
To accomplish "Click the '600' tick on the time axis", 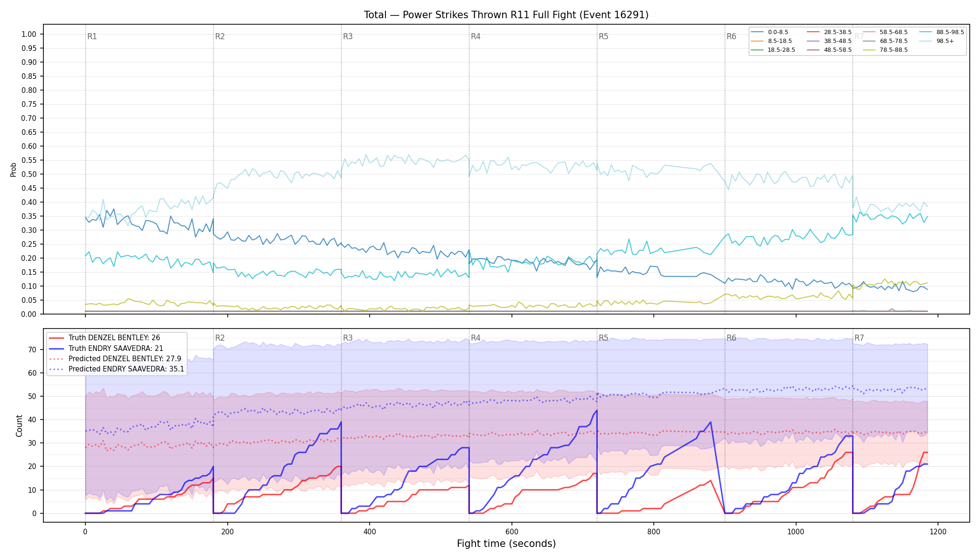I will (x=511, y=532).
